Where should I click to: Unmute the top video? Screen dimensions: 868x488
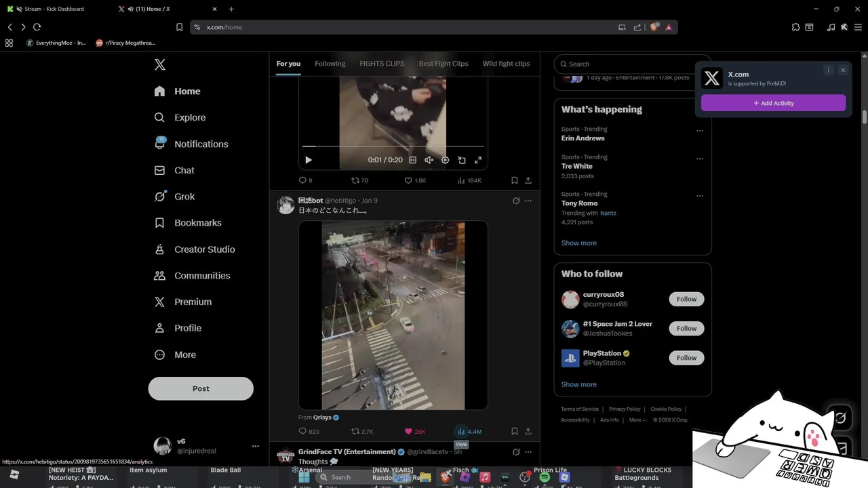tap(429, 160)
